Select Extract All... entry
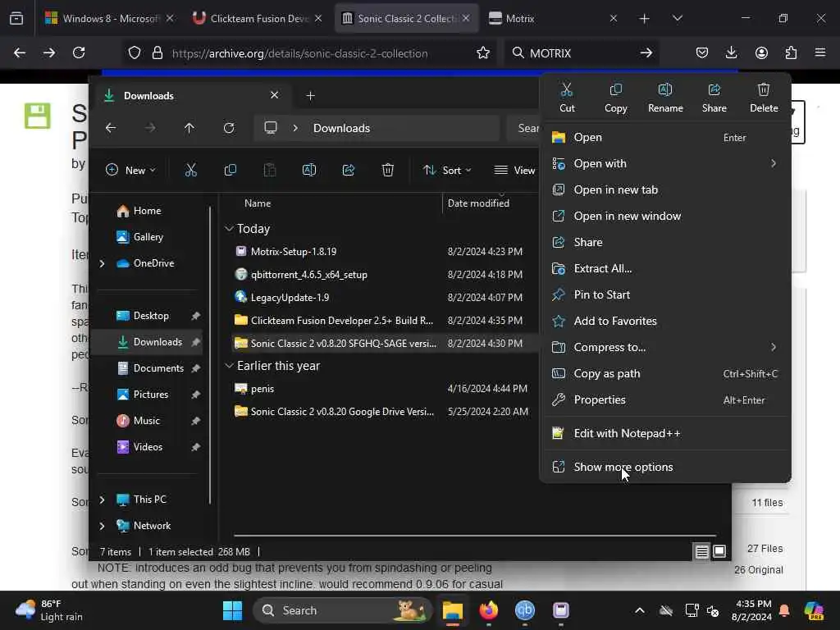The width and height of the screenshot is (840, 630). point(664,268)
